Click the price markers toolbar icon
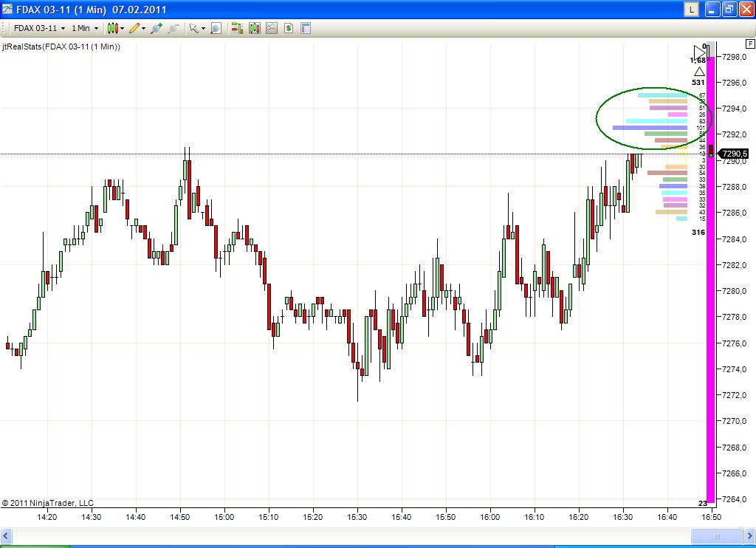 [236, 28]
